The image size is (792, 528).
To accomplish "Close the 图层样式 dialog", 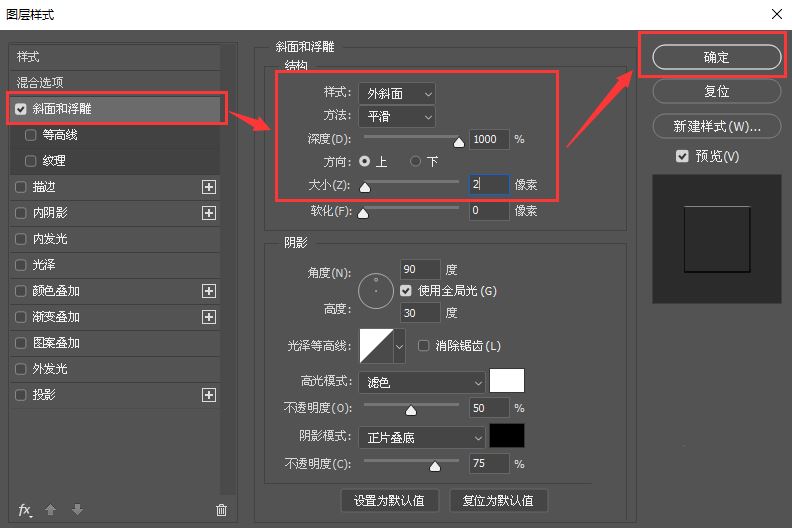I will (x=777, y=14).
